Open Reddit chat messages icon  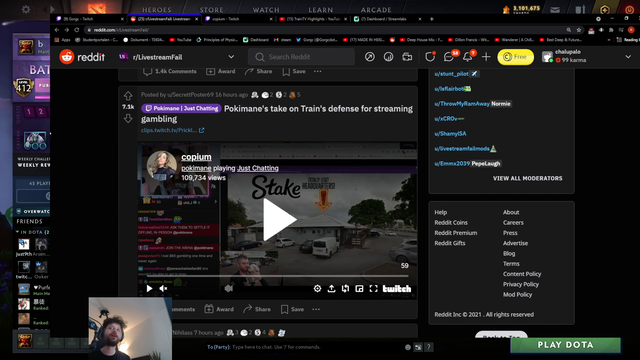[449, 57]
